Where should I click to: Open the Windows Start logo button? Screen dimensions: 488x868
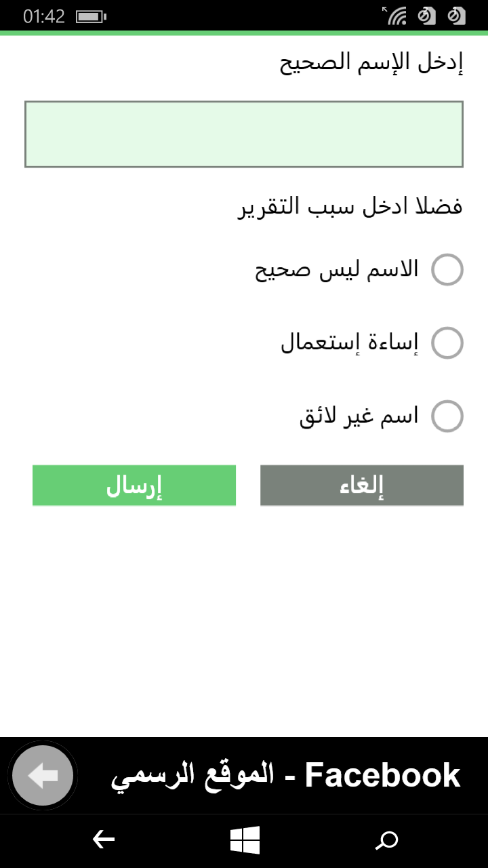tap(245, 841)
